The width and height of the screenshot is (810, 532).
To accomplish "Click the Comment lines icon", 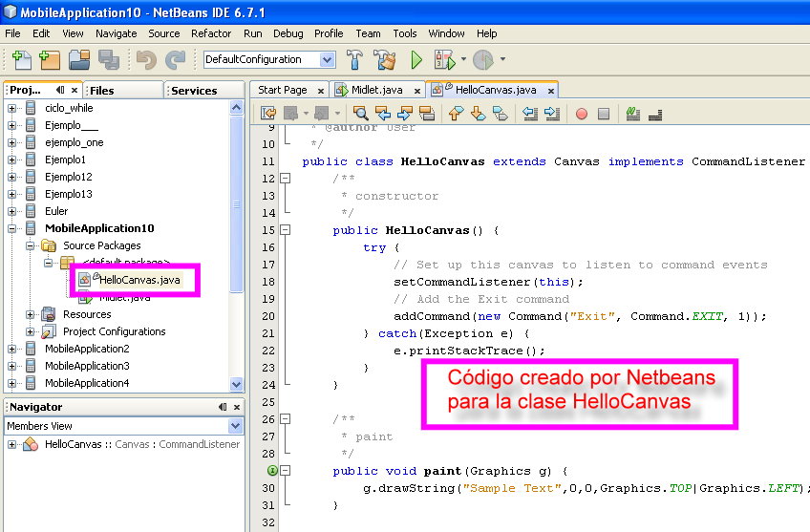I will [632, 113].
